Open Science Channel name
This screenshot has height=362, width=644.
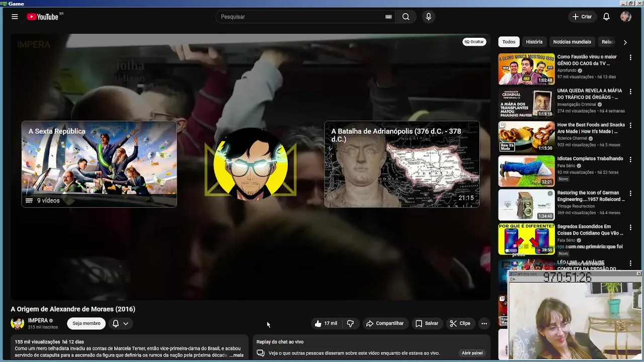pos(572,138)
